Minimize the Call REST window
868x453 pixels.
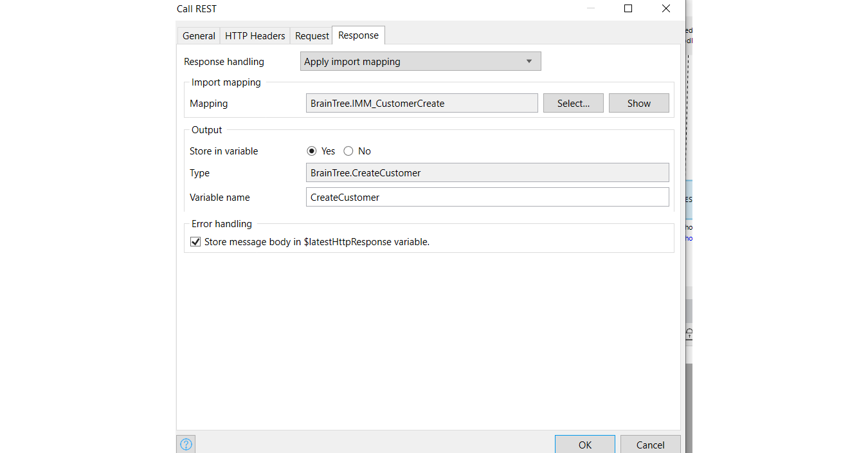(x=590, y=8)
